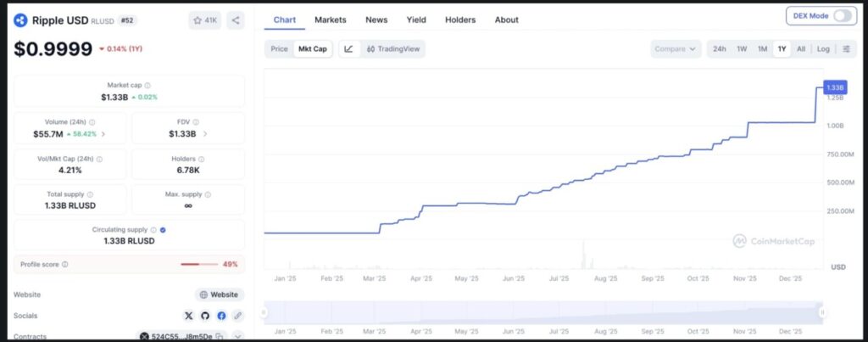
Task: Toggle DEX Mode switch
Action: tap(843, 16)
